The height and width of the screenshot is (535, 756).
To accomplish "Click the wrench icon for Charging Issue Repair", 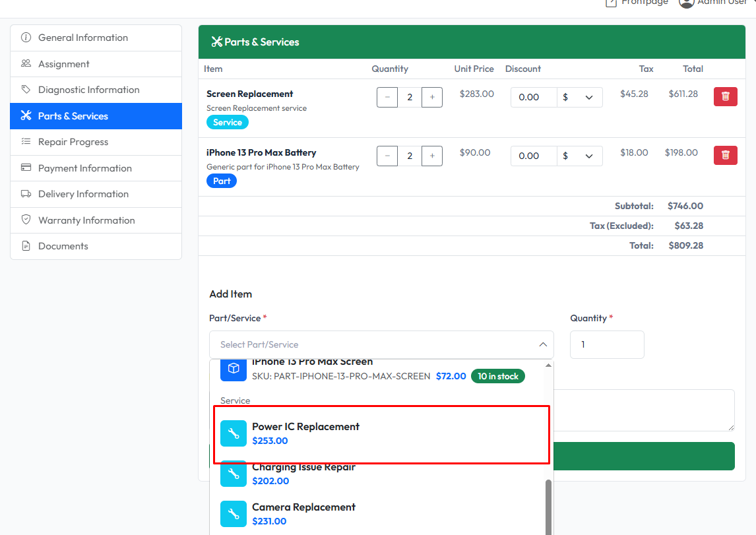I will 233,474.
